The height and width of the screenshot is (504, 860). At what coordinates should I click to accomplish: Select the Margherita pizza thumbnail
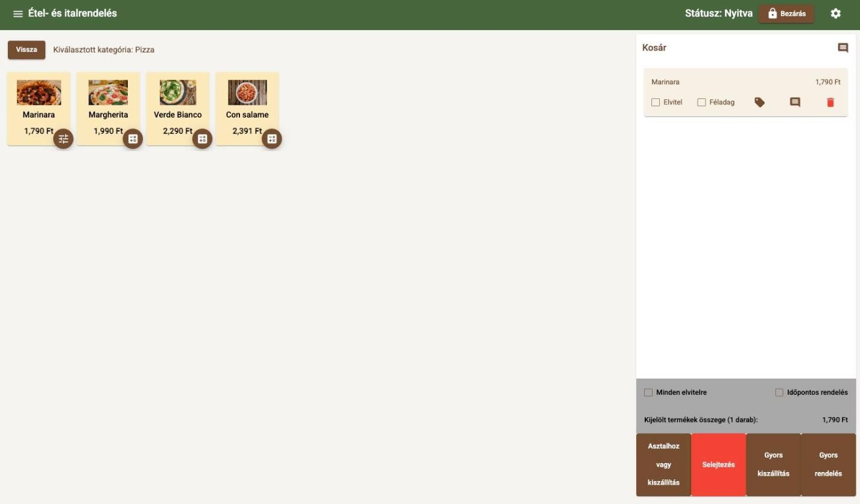[108, 93]
